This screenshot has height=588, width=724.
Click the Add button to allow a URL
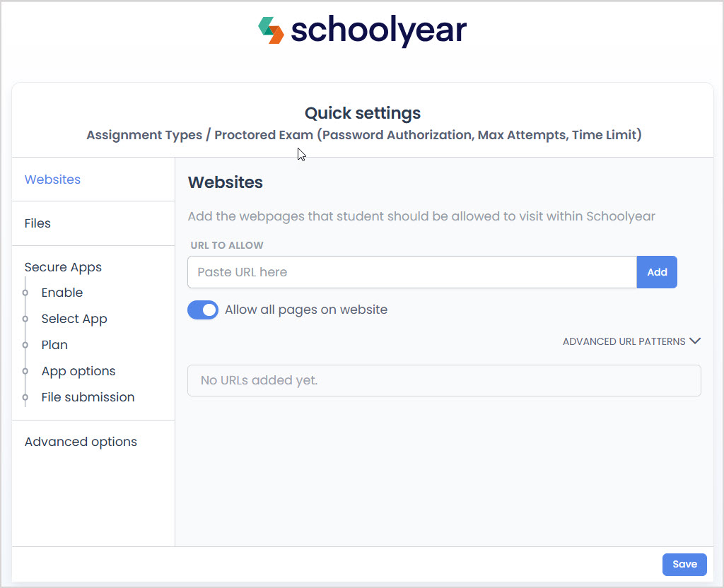[x=657, y=272]
